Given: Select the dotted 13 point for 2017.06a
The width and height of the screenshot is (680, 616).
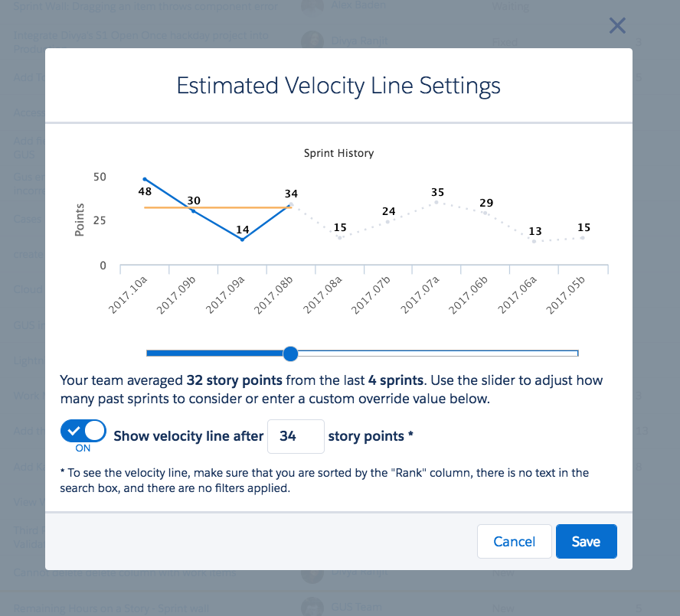Looking at the screenshot, I should (534, 241).
